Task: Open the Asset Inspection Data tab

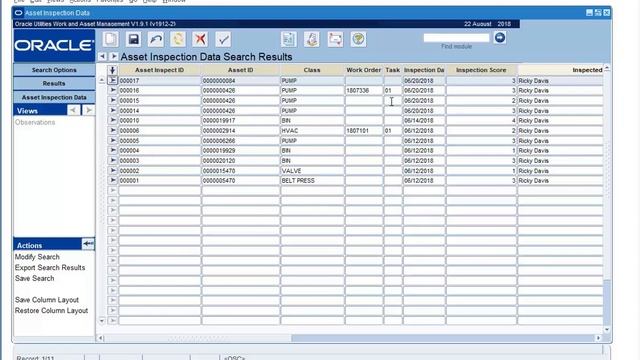Action: (x=54, y=97)
